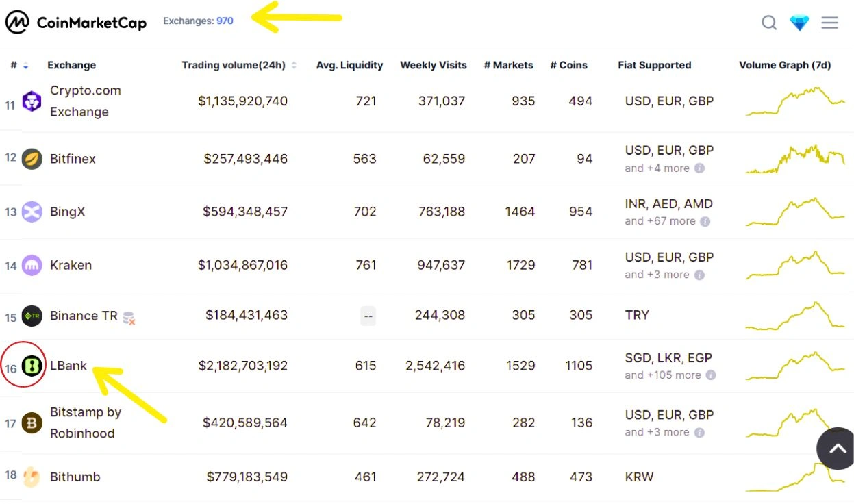The width and height of the screenshot is (854, 504).
Task: Click info icon beside LBank +105 more
Action: click(711, 375)
